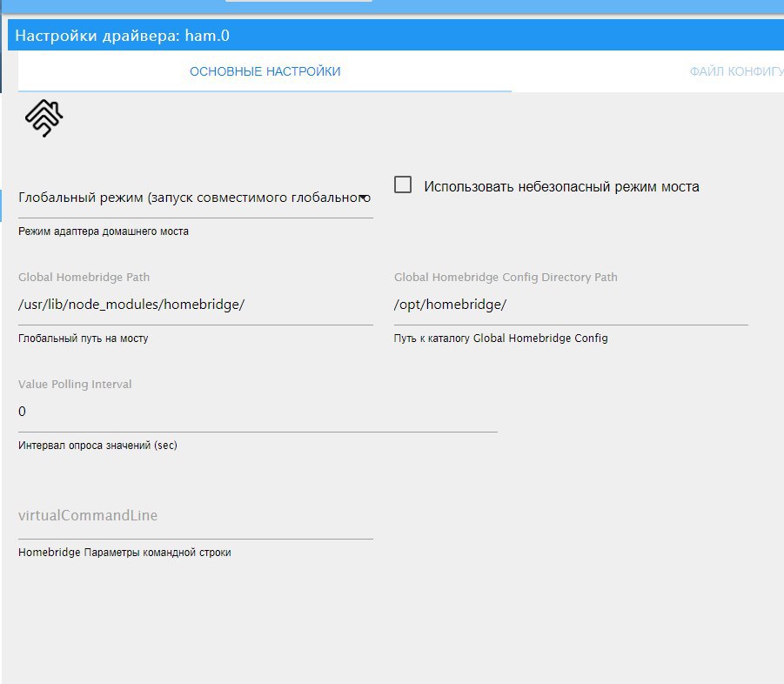Click the caption 'Интервал опроса значений (sec)'

[x=97, y=446]
